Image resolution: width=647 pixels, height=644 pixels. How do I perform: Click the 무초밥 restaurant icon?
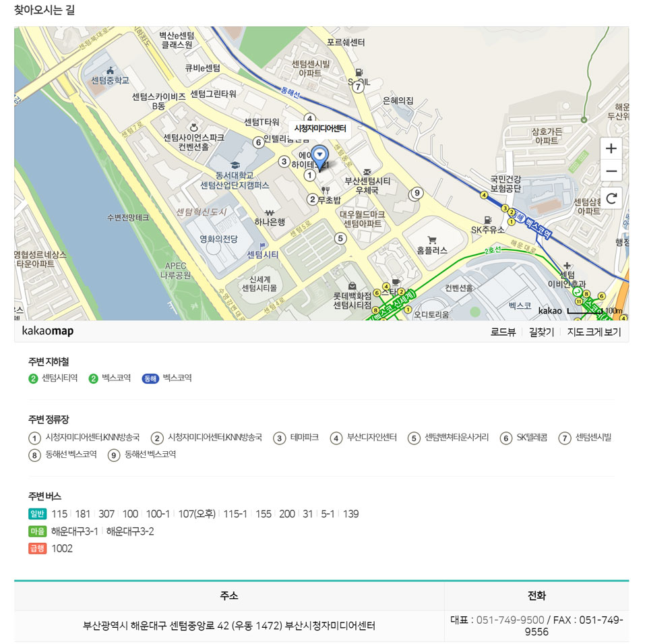click(325, 190)
